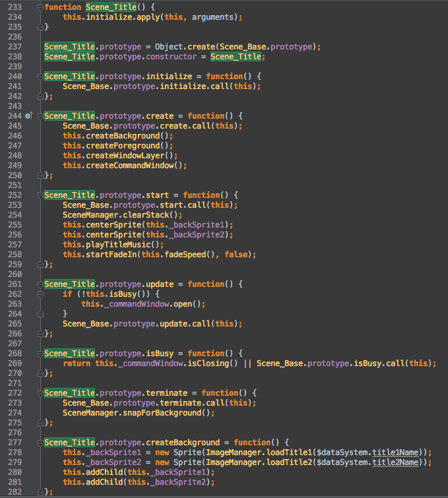448x498 pixels.
Task: Click 'addChild' on line 281
Action: (x=104, y=482)
